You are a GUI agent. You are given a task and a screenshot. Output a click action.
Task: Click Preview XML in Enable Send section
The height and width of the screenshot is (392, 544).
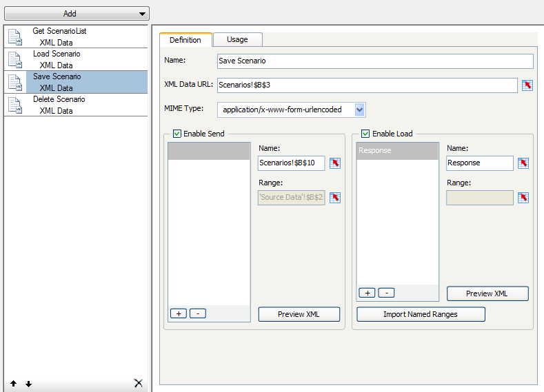(x=299, y=314)
